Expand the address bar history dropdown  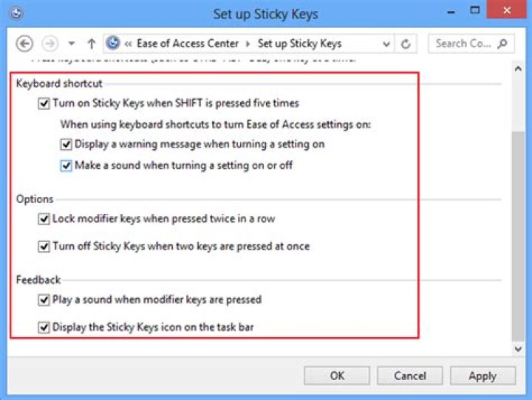(386, 44)
